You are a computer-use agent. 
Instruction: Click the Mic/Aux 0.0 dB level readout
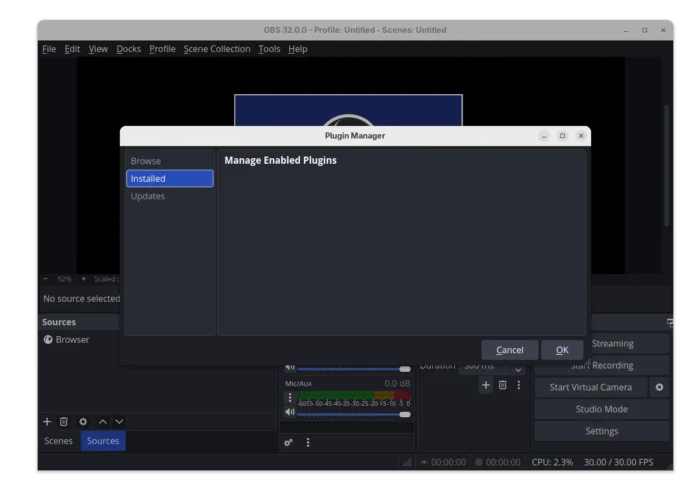397,383
